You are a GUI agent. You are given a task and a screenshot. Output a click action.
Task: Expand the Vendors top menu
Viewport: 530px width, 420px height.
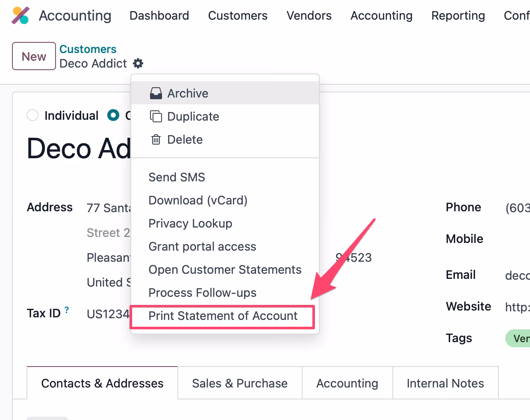(x=309, y=15)
